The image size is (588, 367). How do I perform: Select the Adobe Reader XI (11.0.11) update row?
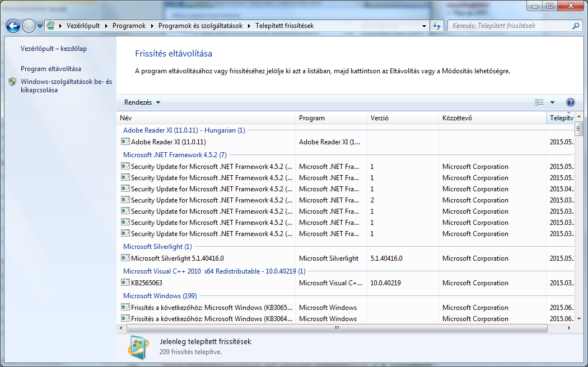[x=347, y=142]
